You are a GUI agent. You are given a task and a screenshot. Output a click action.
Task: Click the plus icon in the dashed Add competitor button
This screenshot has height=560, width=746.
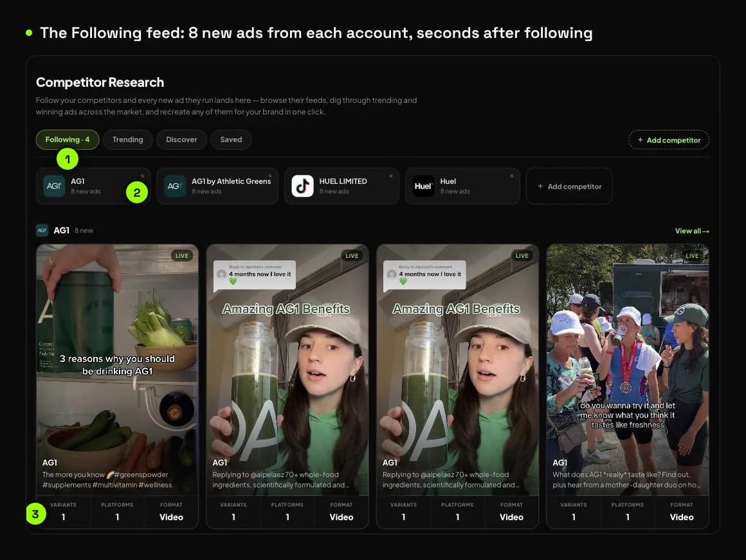[641, 140]
